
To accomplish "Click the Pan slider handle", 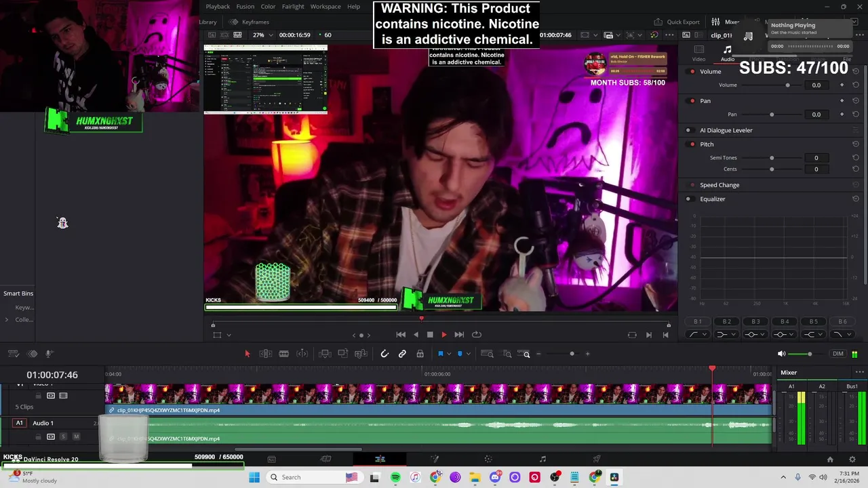I will pos(772,115).
